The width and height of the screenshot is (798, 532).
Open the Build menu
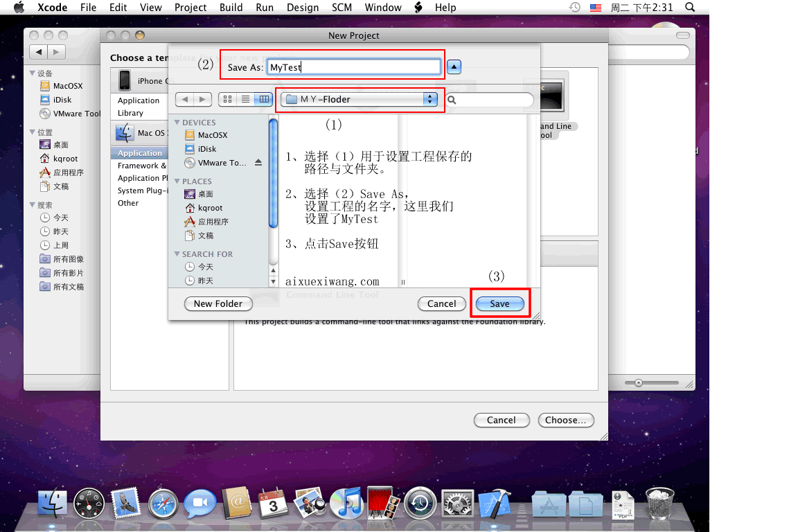tap(231, 7)
